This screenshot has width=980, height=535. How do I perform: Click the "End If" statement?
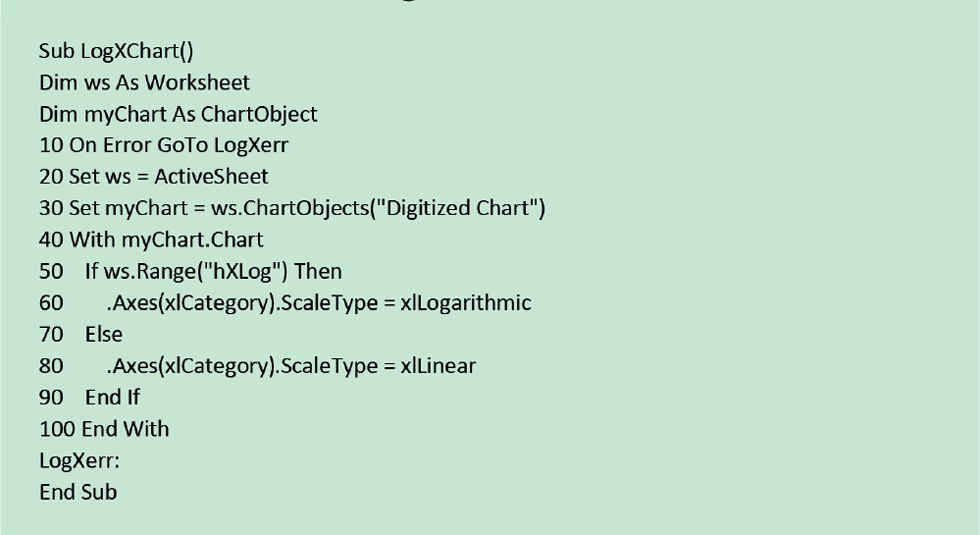tap(112, 397)
